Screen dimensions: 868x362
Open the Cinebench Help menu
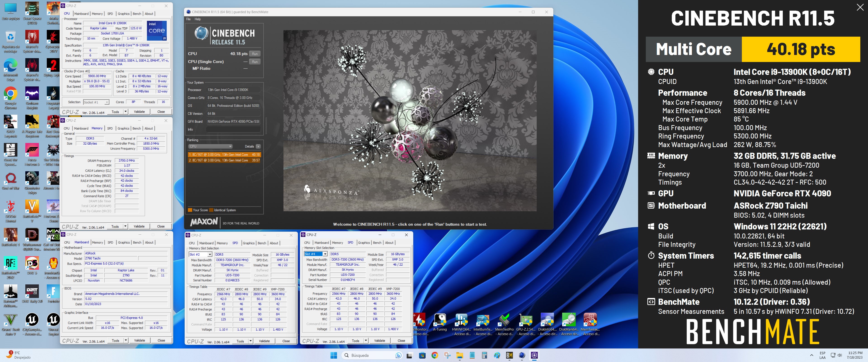198,19
